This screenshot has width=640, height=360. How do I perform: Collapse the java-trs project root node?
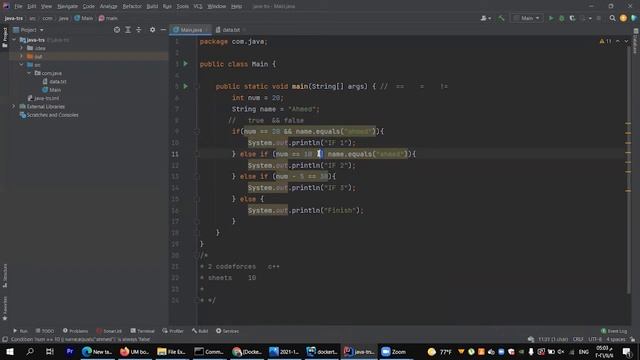coord(14,40)
